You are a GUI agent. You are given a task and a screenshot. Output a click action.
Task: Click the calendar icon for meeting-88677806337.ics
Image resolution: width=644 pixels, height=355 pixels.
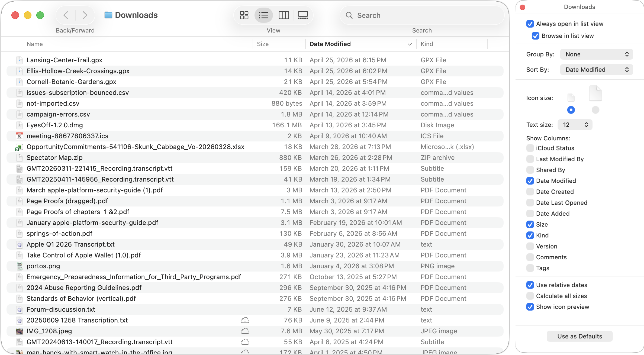[20, 136]
